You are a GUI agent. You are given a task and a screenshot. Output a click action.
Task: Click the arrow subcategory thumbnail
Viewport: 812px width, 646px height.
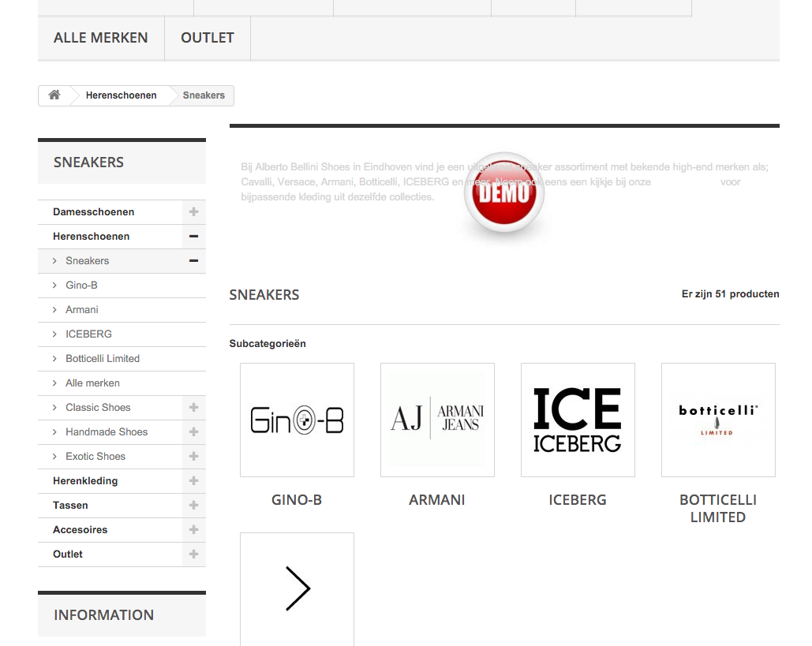(297, 589)
